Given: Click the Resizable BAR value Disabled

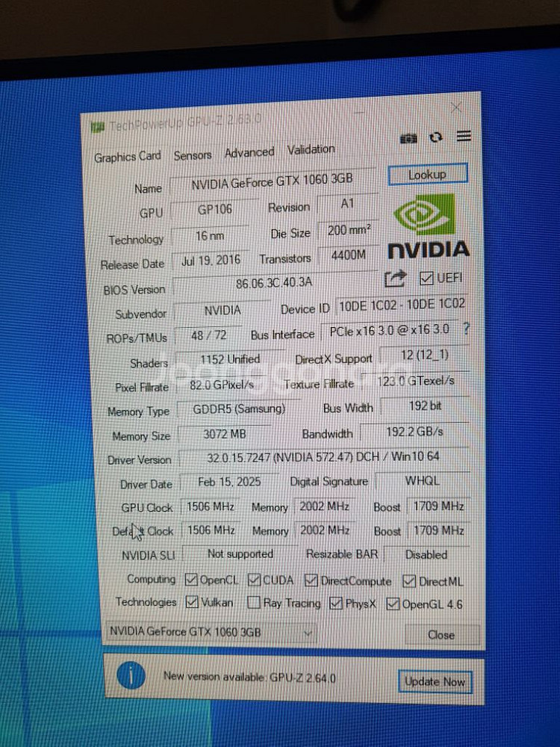Looking at the screenshot, I should [426, 555].
